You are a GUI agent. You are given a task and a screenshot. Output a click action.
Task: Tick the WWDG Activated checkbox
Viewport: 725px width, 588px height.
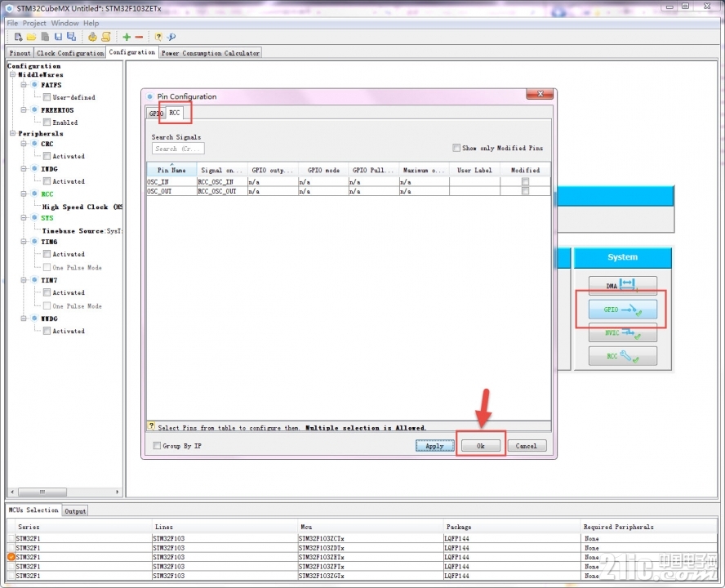point(47,331)
